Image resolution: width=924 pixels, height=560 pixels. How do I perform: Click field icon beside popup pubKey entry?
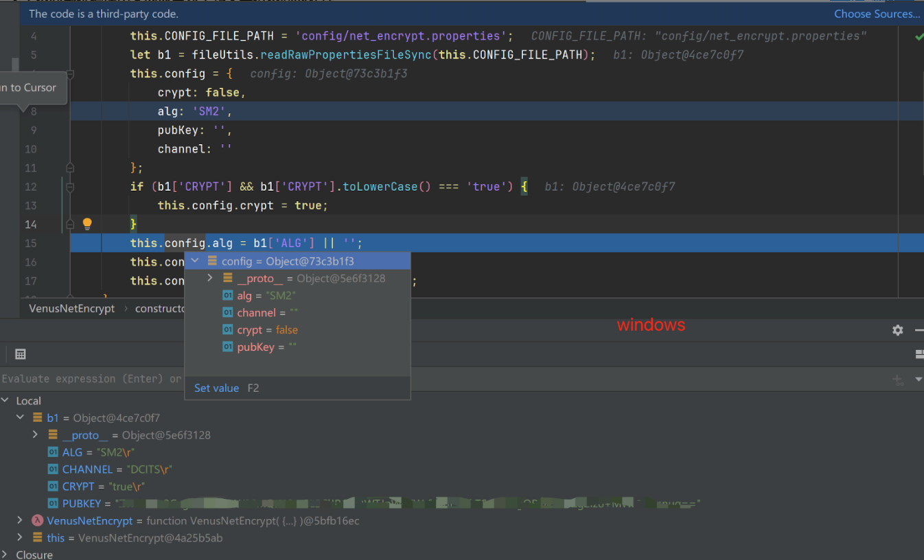tap(228, 347)
